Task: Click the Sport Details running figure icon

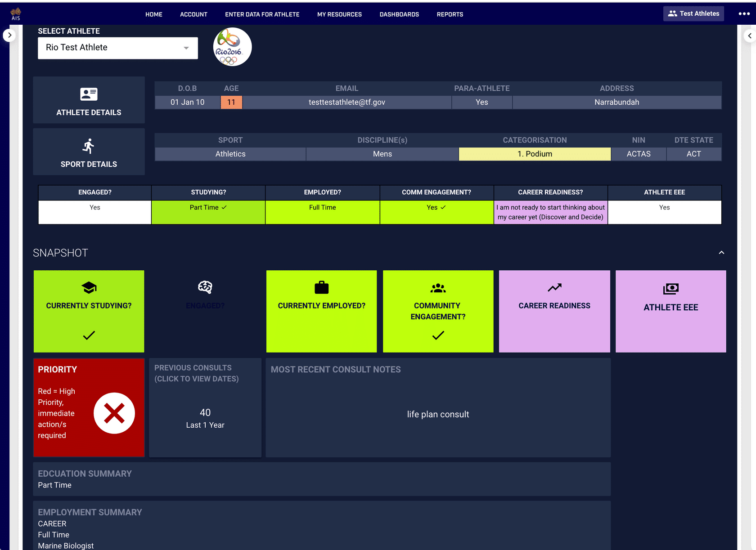Action: click(x=89, y=146)
